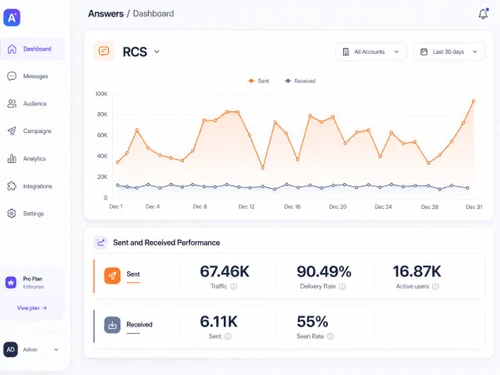Screen dimensions: 500x375
Task: Click the Sent and Received Performance chart icon
Action: coord(101,242)
